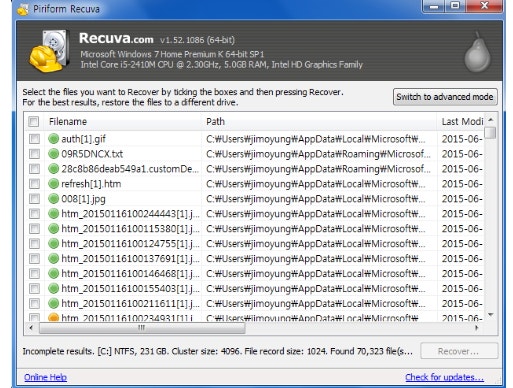Click the vertical scrollbar down arrow
Image resolution: width=513 pixels, height=388 pixels.
point(491,314)
